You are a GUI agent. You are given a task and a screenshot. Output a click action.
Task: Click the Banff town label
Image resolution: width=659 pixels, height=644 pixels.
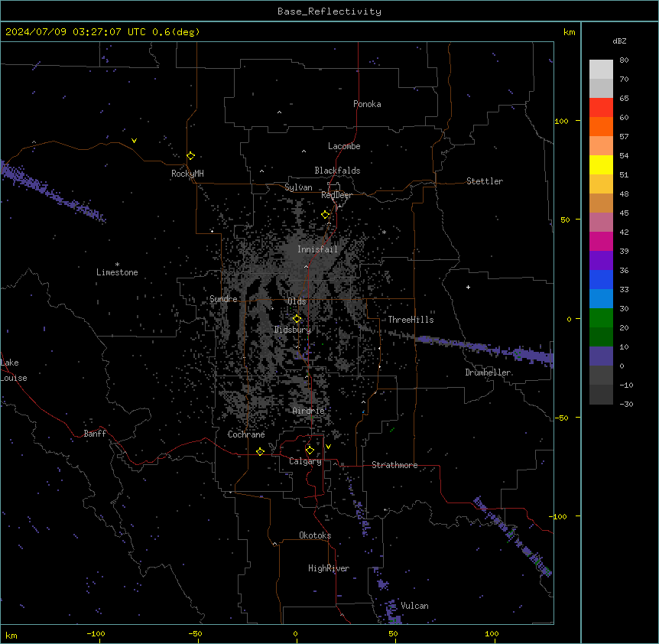pyautogui.click(x=95, y=434)
